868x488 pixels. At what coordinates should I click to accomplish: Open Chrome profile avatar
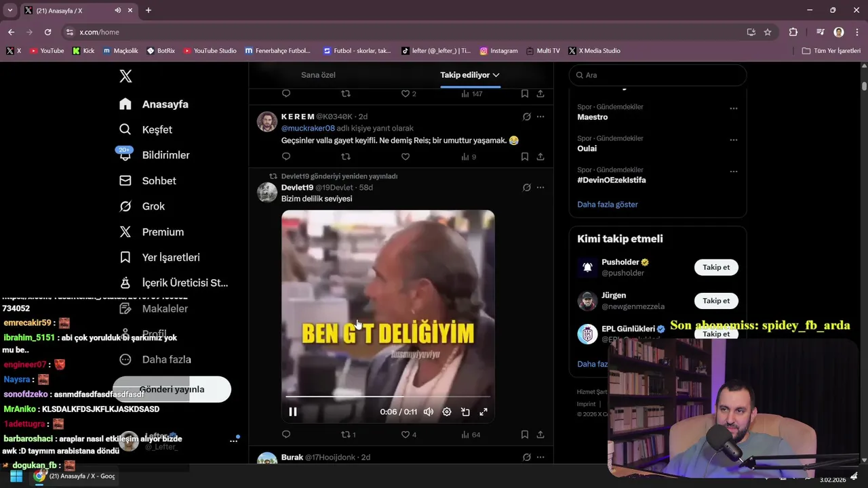tap(839, 32)
